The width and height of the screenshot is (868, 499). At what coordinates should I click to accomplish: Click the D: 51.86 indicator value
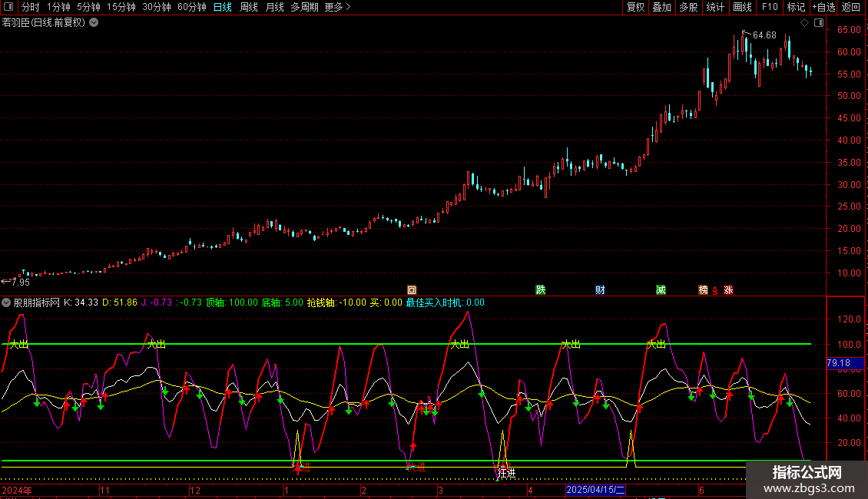[x=120, y=302]
